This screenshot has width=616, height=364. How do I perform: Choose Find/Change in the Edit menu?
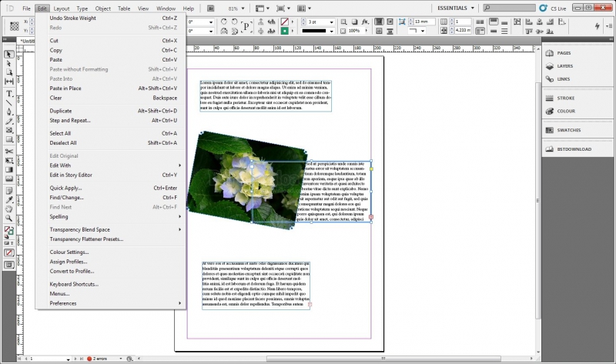(110, 198)
